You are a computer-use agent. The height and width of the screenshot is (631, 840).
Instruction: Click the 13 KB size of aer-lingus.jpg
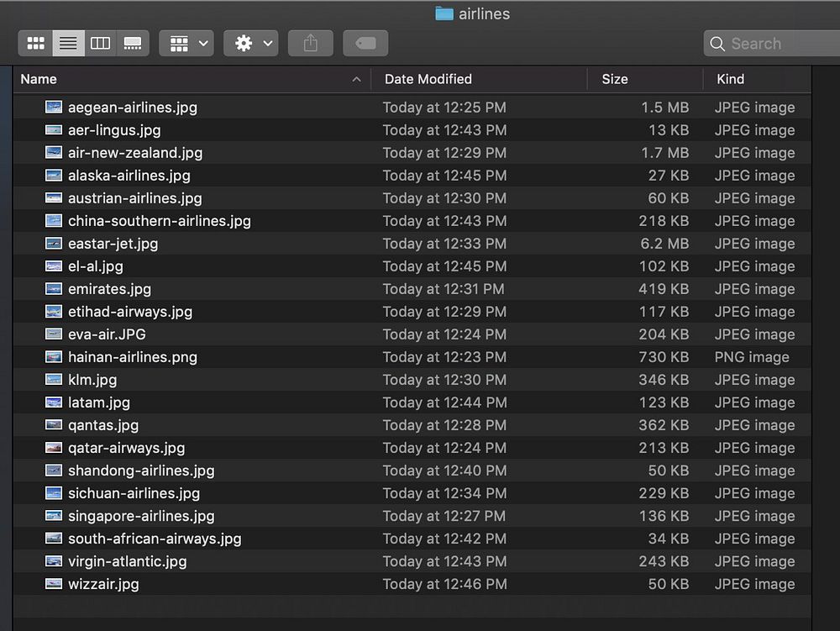(669, 129)
